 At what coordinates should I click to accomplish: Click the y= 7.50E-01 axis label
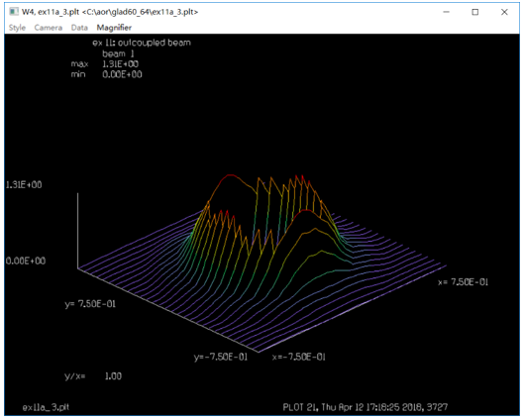[90, 304]
